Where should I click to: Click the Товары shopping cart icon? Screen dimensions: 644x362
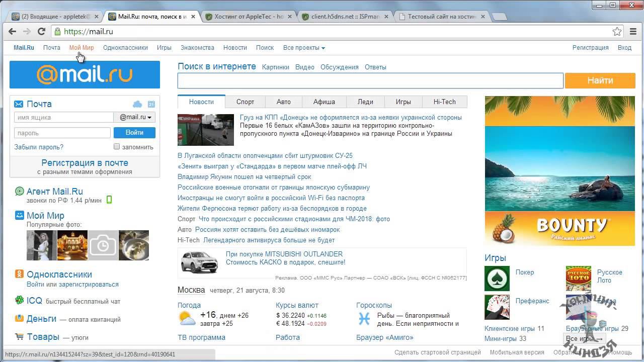click(19, 336)
